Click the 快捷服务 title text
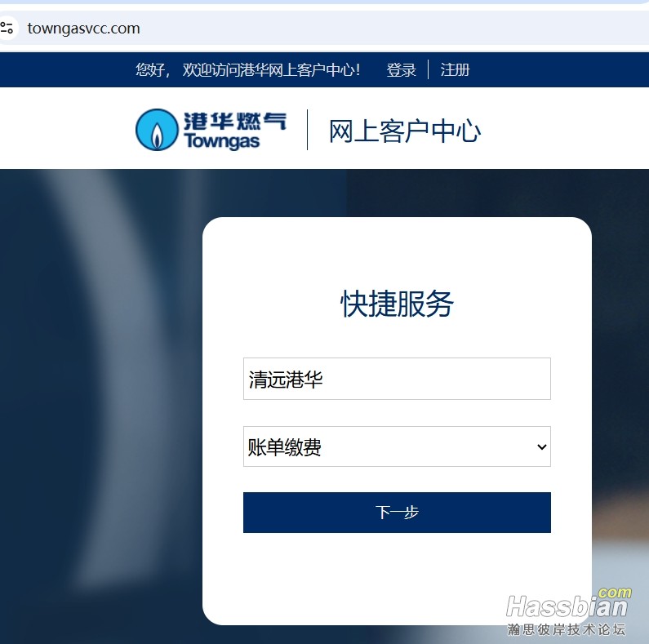This screenshot has width=649, height=644. point(397,304)
